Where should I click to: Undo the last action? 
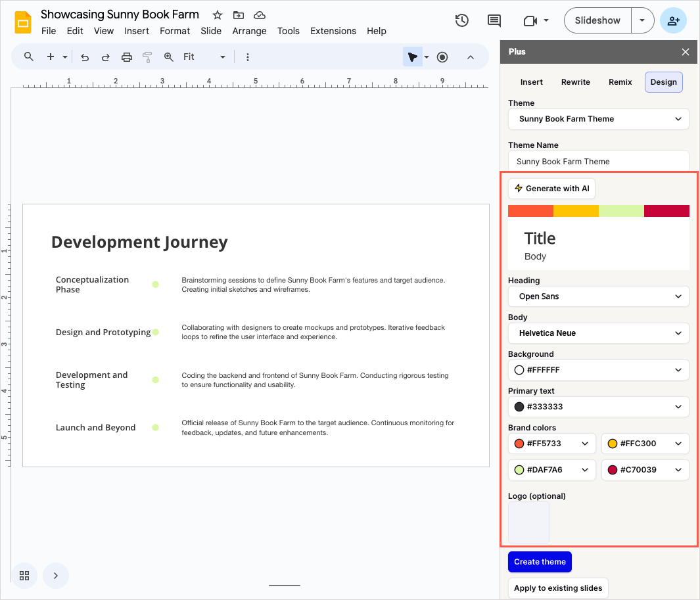point(84,57)
